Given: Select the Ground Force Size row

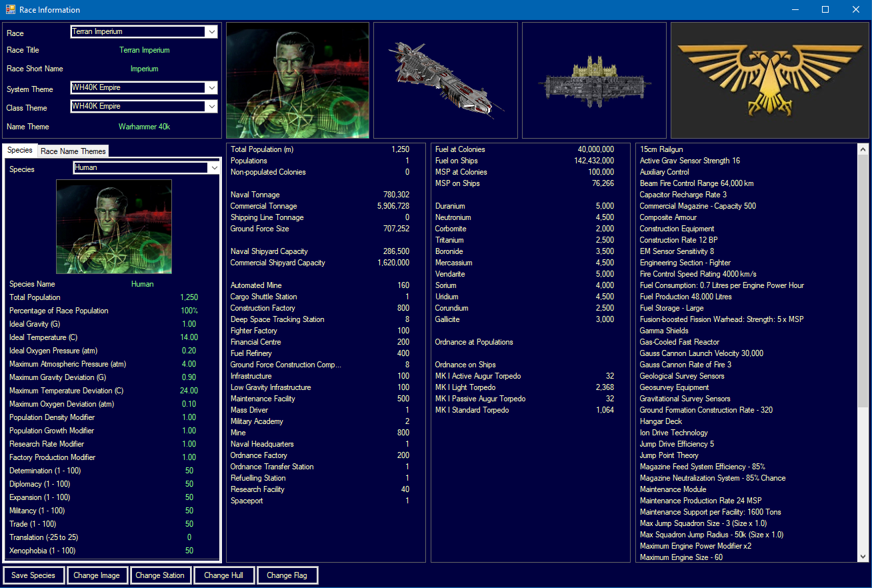Looking at the screenshot, I should (325, 229).
